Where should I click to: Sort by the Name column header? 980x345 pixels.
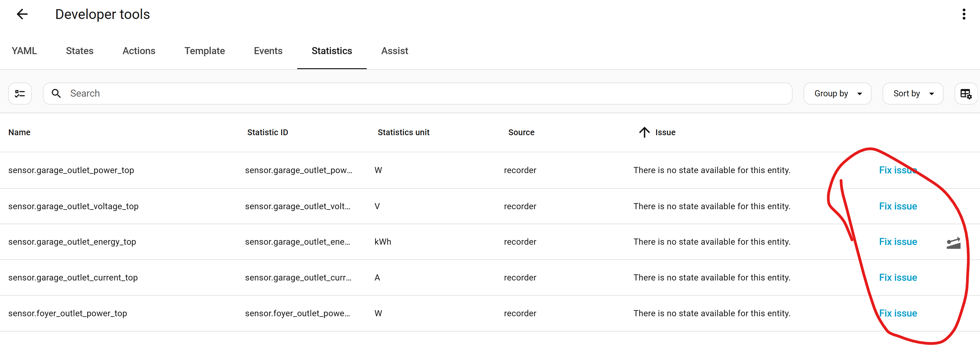(19, 132)
